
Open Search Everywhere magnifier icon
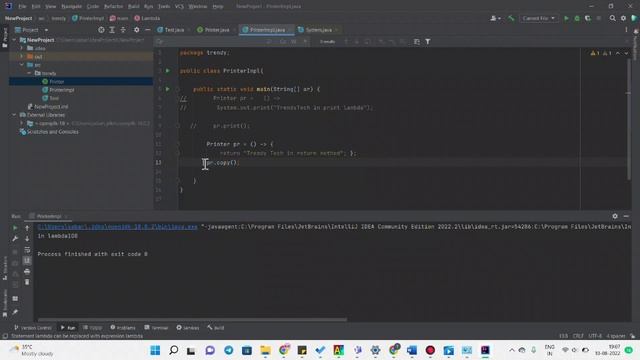(x=613, y=18)
